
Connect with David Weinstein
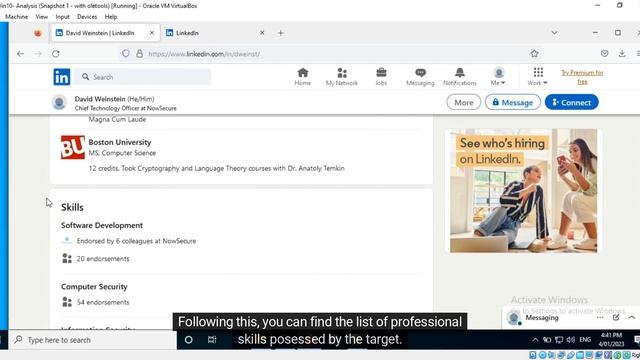[x=571, y=102]
